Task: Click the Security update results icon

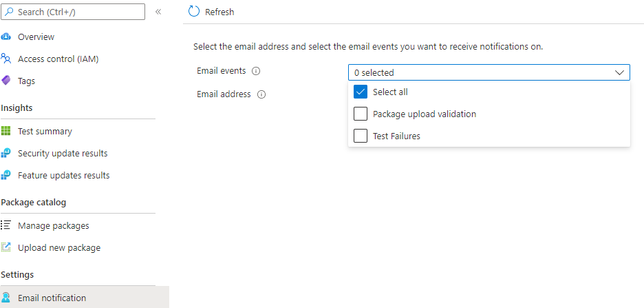Action: (6, 153)
